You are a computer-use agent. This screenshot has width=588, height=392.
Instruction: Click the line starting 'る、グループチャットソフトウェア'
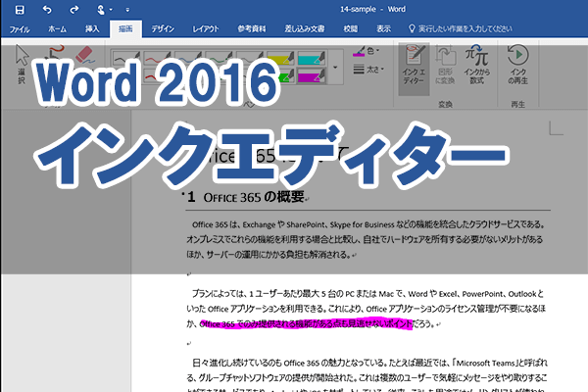(367, 377)
